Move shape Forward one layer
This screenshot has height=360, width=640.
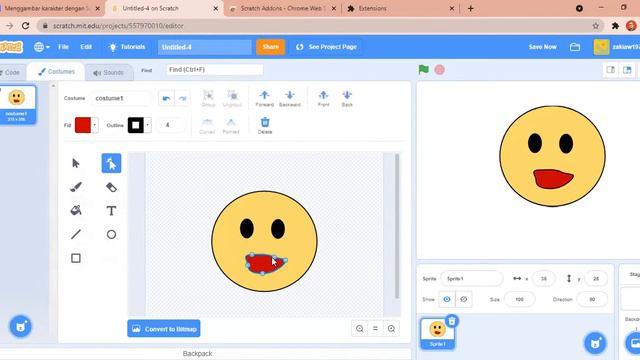[x=264, y=98]
